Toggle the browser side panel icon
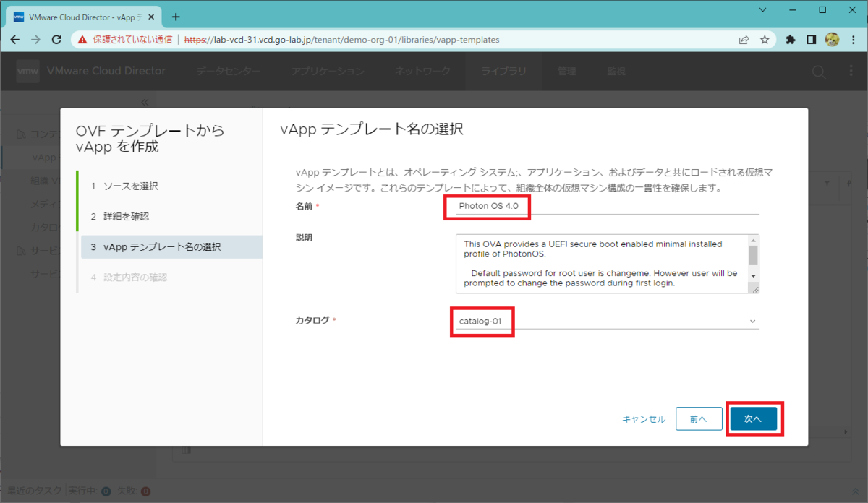Image resolution: width=868 pixels, height=503 pixels. pyautogui.click(x=812, y=40)
